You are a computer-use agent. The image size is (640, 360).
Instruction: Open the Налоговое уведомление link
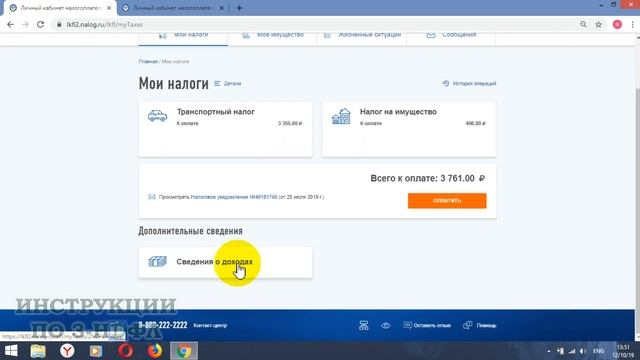(234, 197)
